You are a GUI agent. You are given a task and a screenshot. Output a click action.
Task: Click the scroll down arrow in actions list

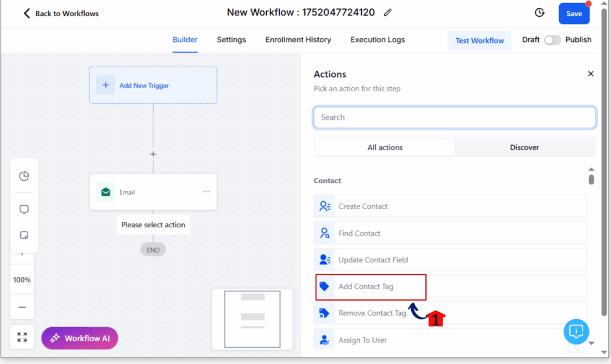click(591, 343)
